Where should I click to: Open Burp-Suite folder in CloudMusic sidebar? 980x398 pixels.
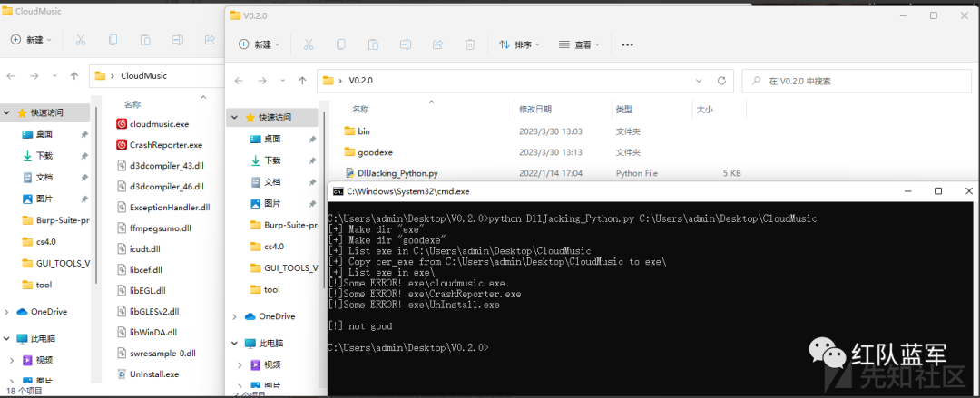click(x=55, y=220)
